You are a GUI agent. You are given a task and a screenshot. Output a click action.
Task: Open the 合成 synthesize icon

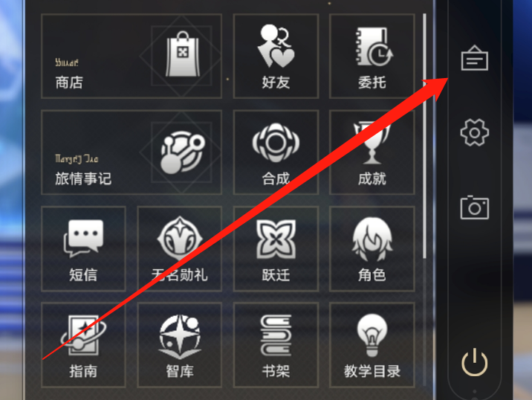pos(276,152)
